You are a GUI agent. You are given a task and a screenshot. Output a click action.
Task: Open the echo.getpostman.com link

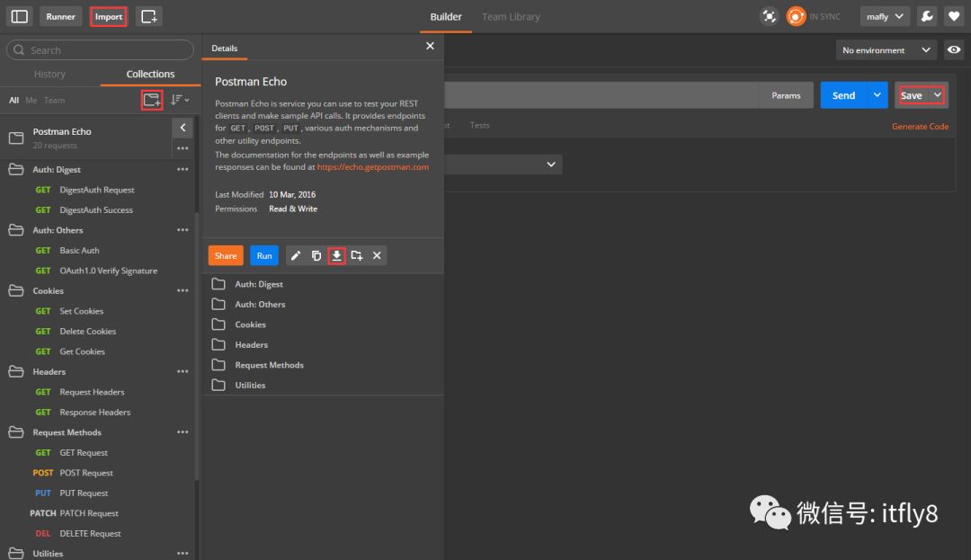pyautogui.click(x=373, y=167)
